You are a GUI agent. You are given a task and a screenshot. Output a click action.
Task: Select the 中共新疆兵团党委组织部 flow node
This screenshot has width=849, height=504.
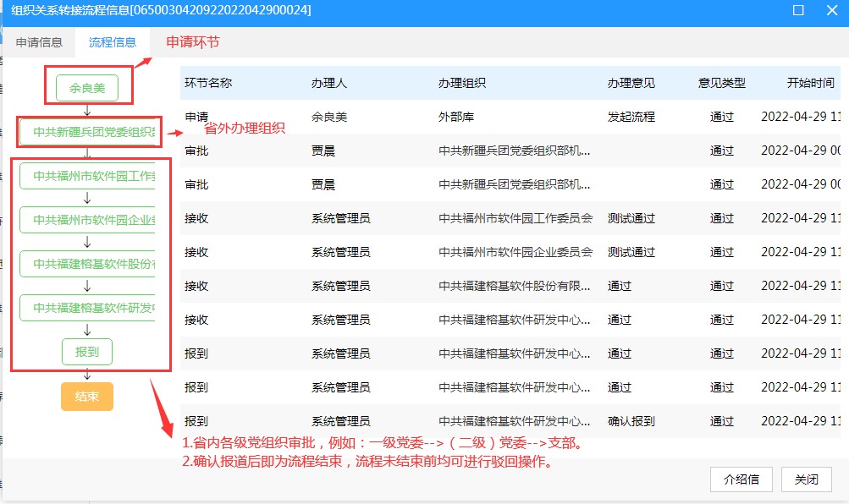[89, 132]
